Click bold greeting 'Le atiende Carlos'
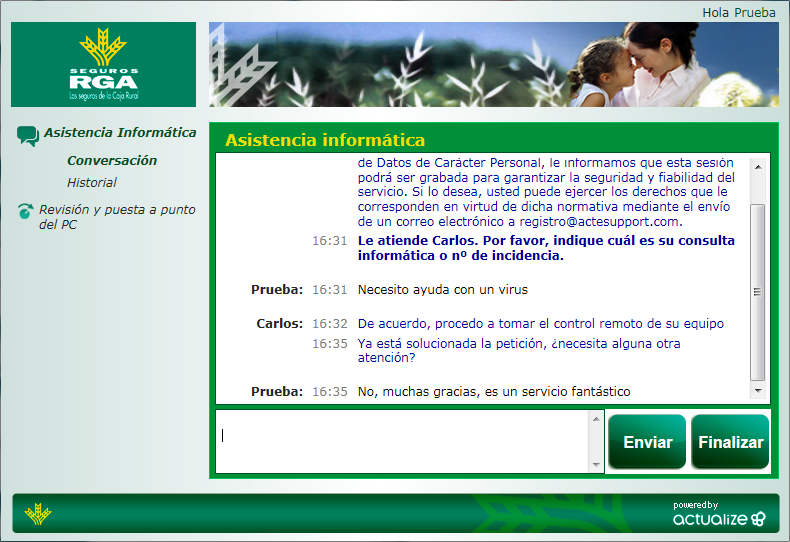 (x=546, y=248)
